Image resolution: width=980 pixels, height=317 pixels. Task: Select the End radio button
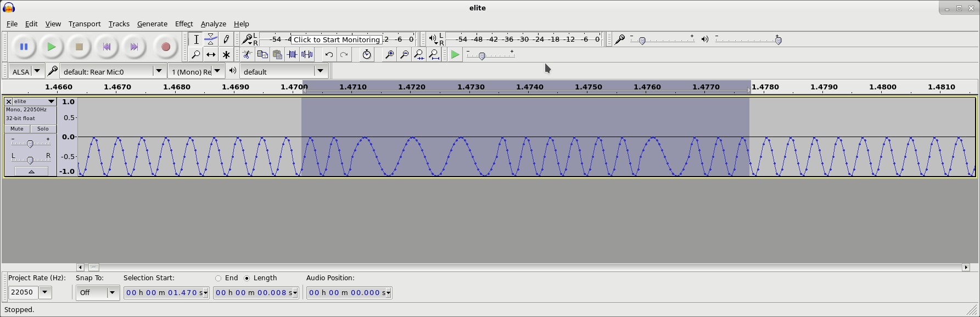click(218, 278)
